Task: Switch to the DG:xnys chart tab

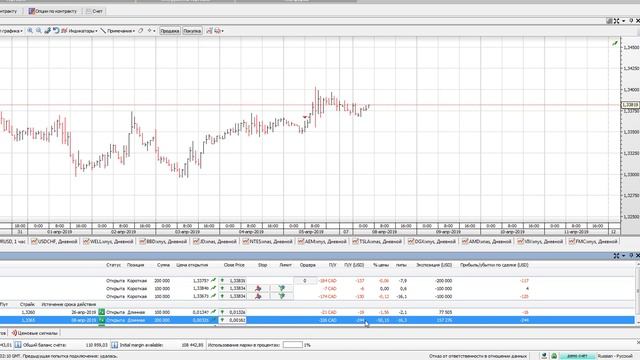Action: tap(431, 242)
